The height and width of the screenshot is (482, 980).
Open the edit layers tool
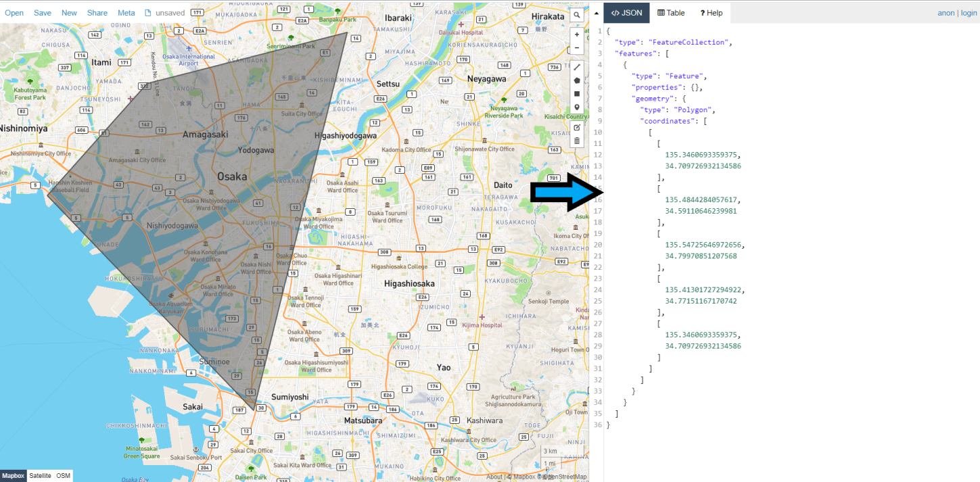(577, 127)
